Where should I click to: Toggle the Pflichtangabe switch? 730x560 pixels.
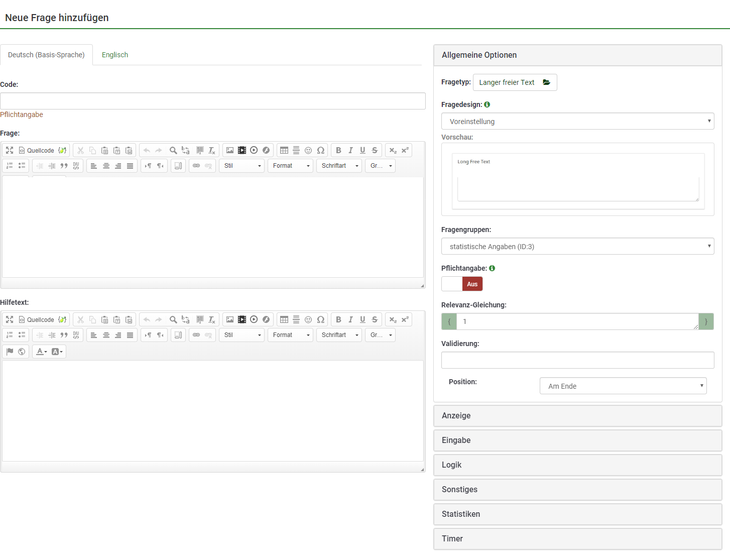click(462, 284)
